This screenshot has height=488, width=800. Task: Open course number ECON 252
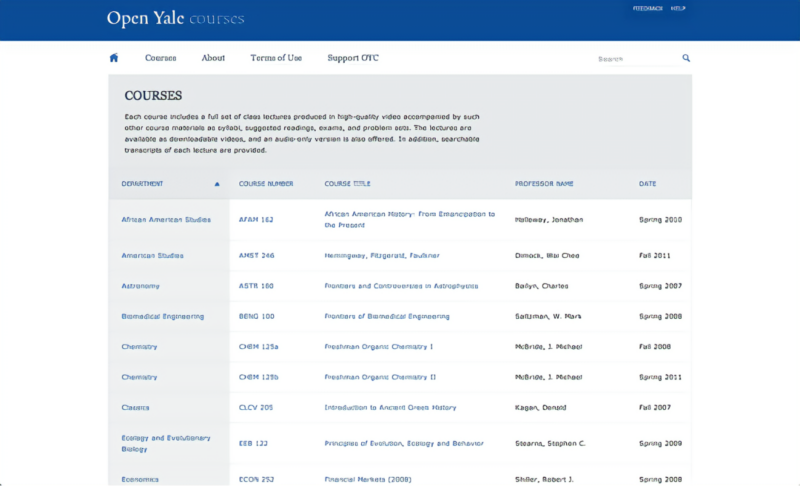click(256, 479)
